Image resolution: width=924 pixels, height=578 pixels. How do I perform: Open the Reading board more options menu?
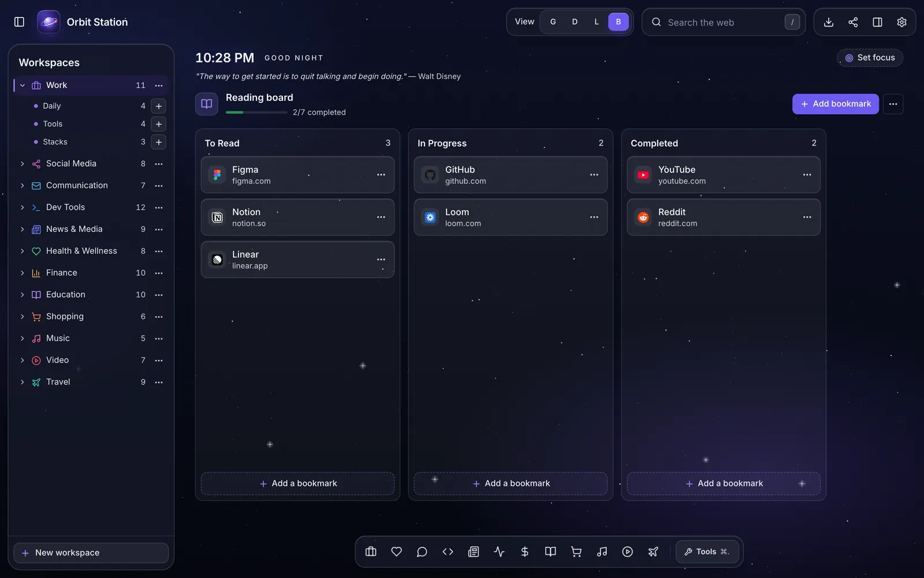pos(893,104)
